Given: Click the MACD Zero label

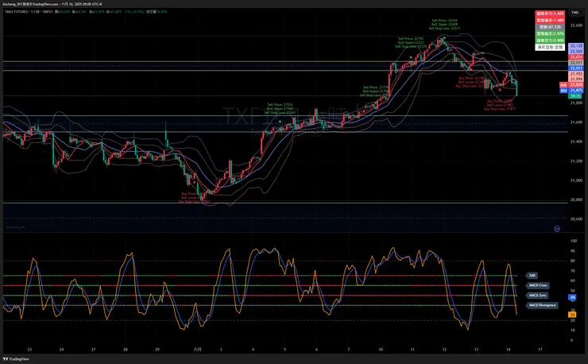Looking at the screenshot, I should [537, 296].
